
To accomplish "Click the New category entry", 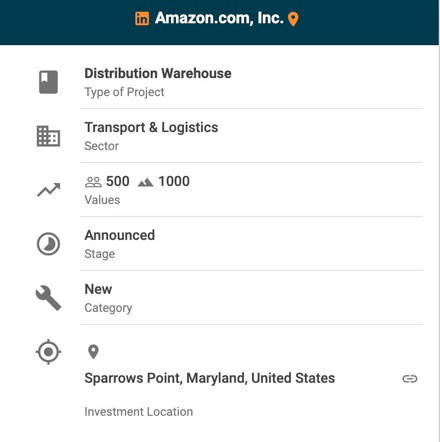I will [98, 289].
